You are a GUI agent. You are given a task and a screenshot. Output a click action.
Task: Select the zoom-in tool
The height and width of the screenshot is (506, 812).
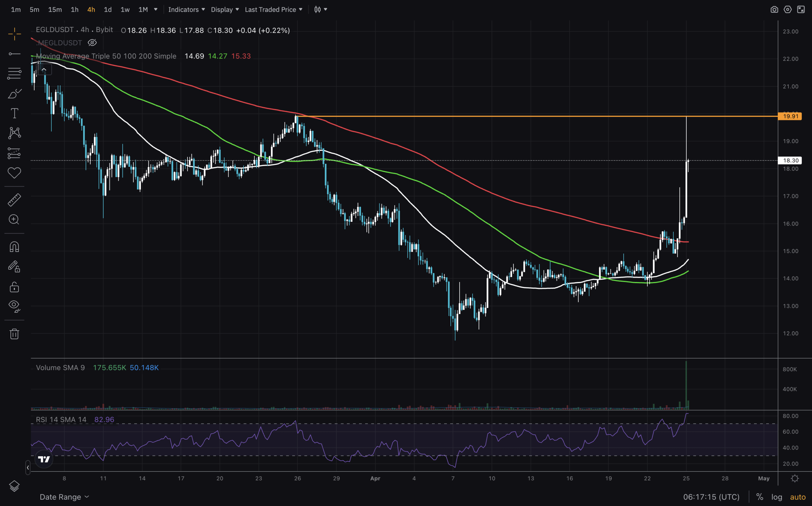14,219
